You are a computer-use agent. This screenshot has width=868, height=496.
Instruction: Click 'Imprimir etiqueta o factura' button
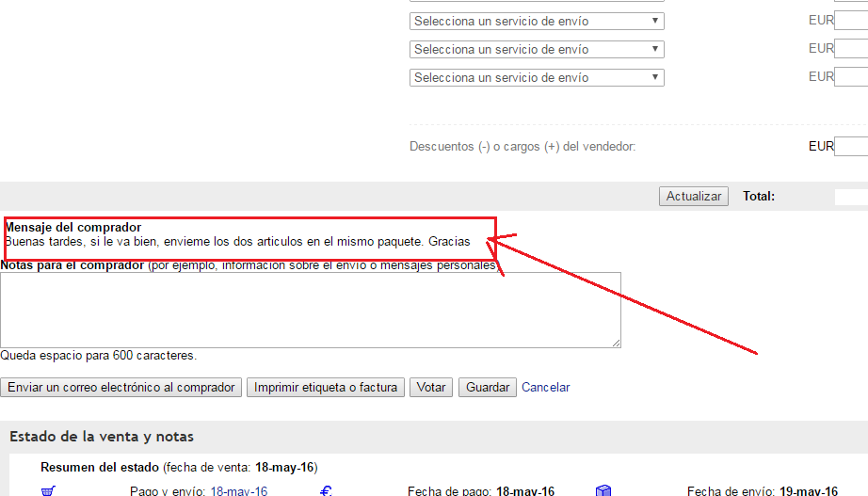click(x=326, y=387)
